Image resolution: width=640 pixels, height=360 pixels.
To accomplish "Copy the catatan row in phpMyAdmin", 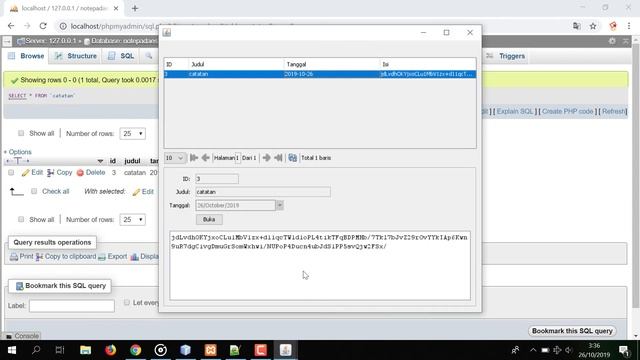I will (60, 173).
